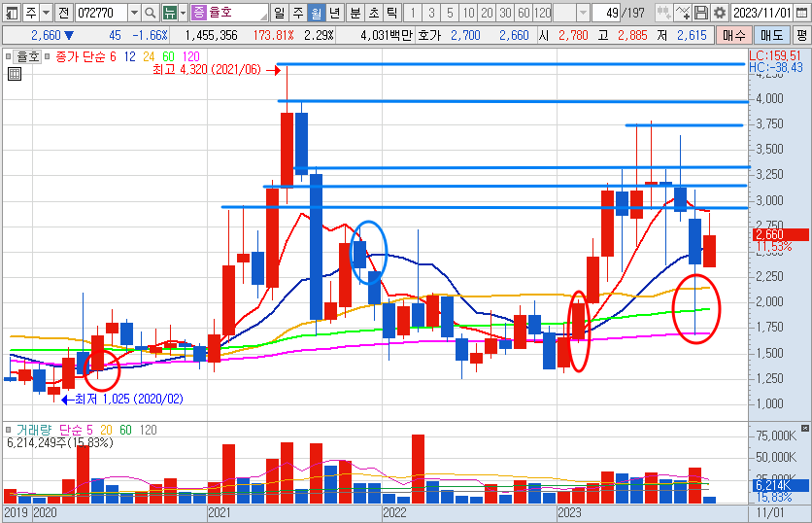812x523 pixels.
Task: Switch chart to weekly 주 period
Action: coord(298,13)
